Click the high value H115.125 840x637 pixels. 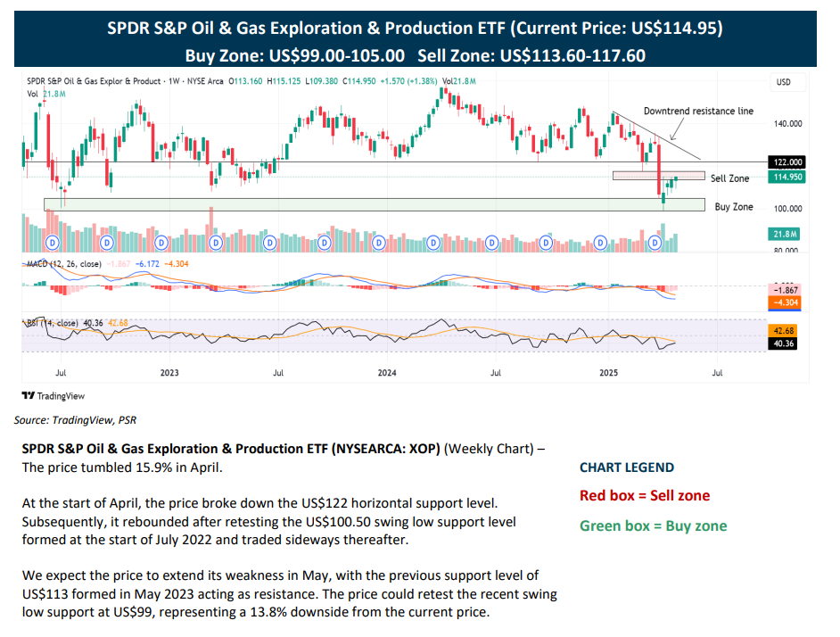284,81
